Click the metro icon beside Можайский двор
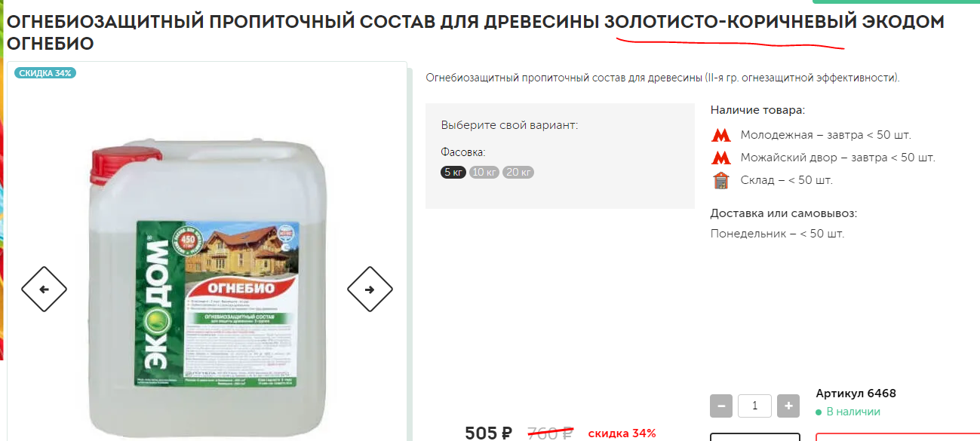Screen dimensions: 980x441 click(x=721, y=158)
